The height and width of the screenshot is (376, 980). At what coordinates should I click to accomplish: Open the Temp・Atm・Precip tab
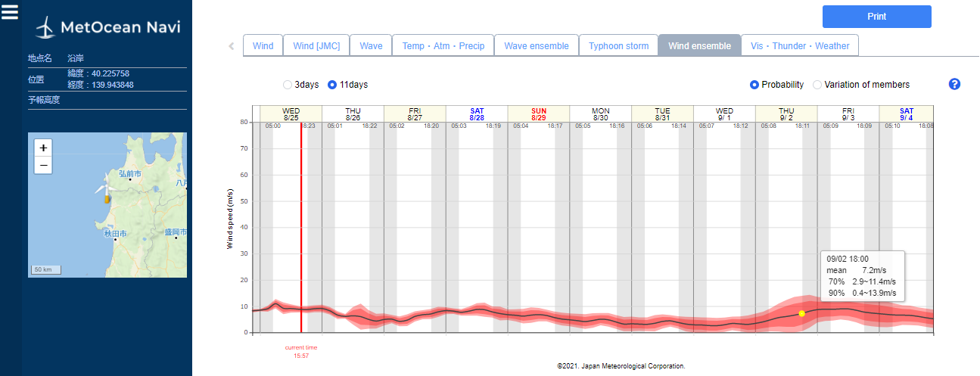[443, 45]
